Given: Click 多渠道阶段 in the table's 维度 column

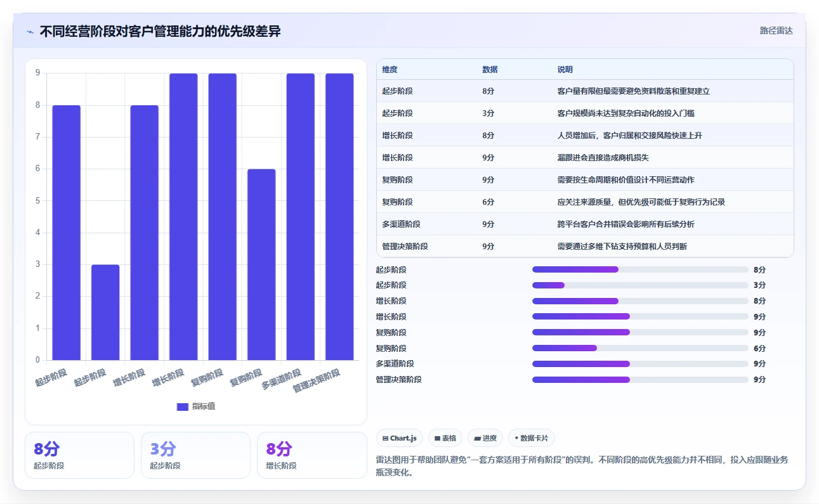Looking at the screenshot, I should [401, 224].
